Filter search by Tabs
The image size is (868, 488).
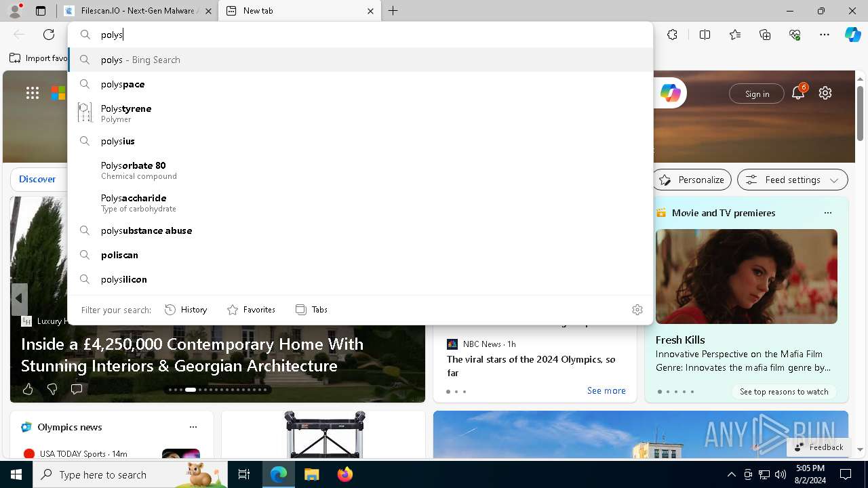[311, 310]
